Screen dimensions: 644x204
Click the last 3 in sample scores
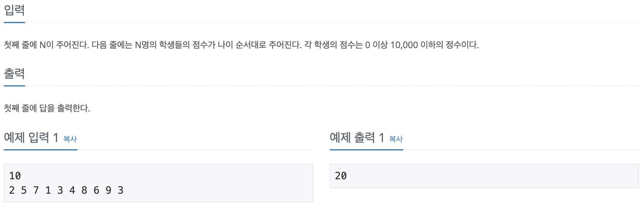click(x=121, y=190)
